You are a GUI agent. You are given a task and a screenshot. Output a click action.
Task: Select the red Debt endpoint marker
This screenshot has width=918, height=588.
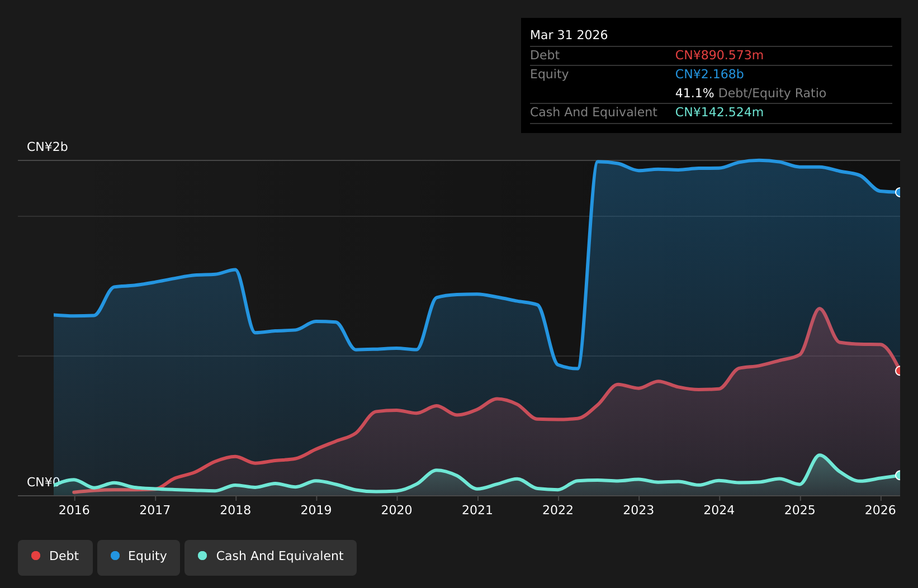coord(899,371)
